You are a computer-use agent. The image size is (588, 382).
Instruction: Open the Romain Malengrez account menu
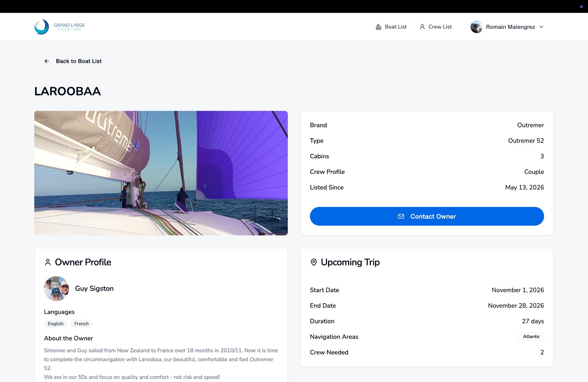pyautogui.click(x=507, y=27)
